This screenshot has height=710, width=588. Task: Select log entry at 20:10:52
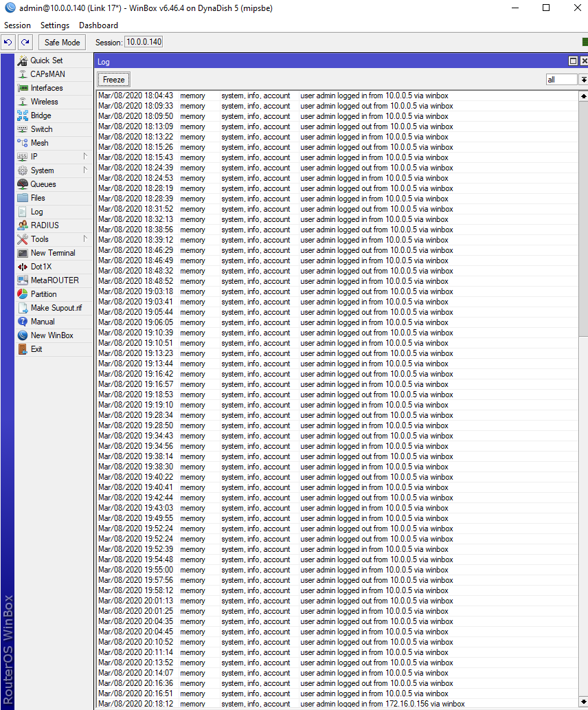pos(337,642)
